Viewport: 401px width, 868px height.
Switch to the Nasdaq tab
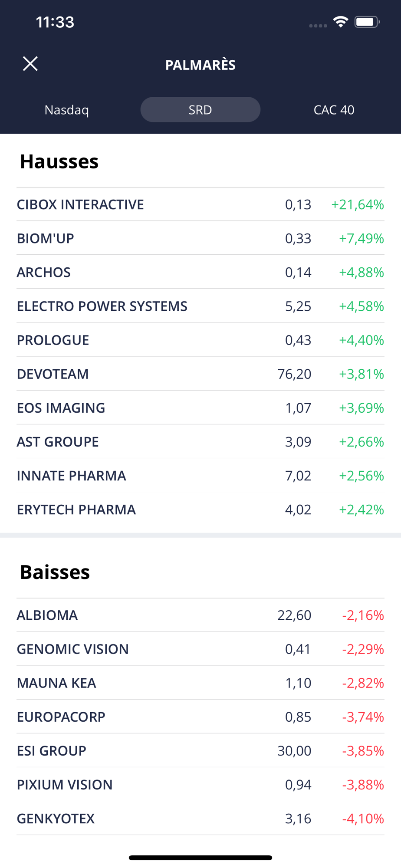pyautogui.click(x=67, y=110)
